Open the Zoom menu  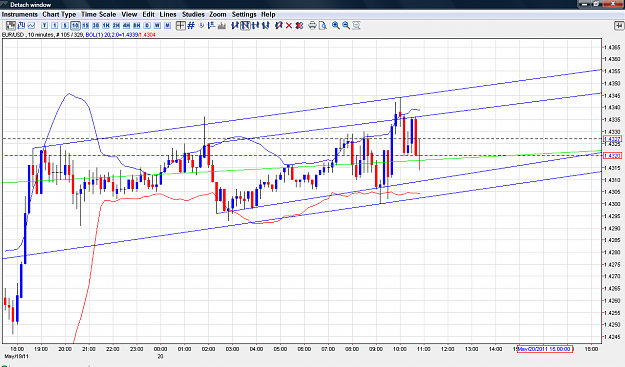click(x=218, y=14)
